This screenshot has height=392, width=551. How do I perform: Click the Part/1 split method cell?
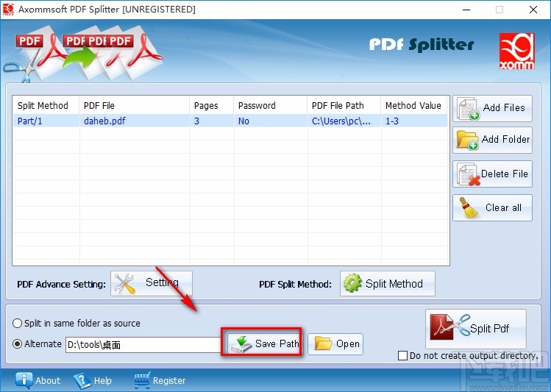coord(30,121)
